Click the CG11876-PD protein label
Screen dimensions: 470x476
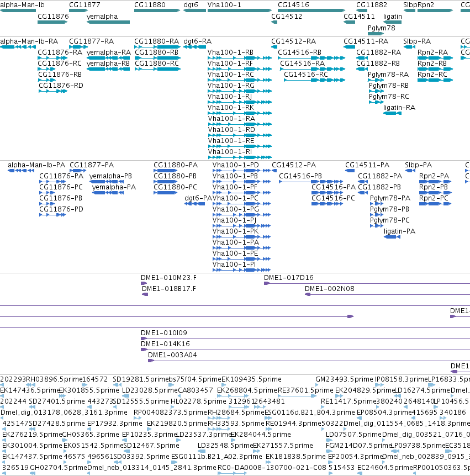pyautogui.click(x=61, y=209)
